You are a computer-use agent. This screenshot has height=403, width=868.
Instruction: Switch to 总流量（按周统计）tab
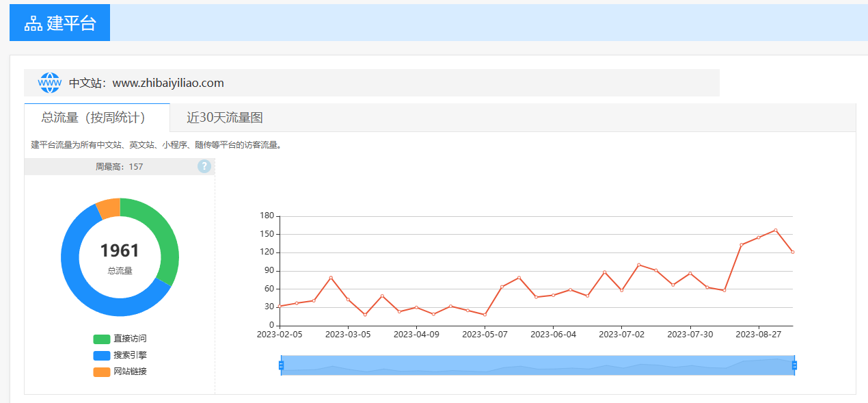96,117
